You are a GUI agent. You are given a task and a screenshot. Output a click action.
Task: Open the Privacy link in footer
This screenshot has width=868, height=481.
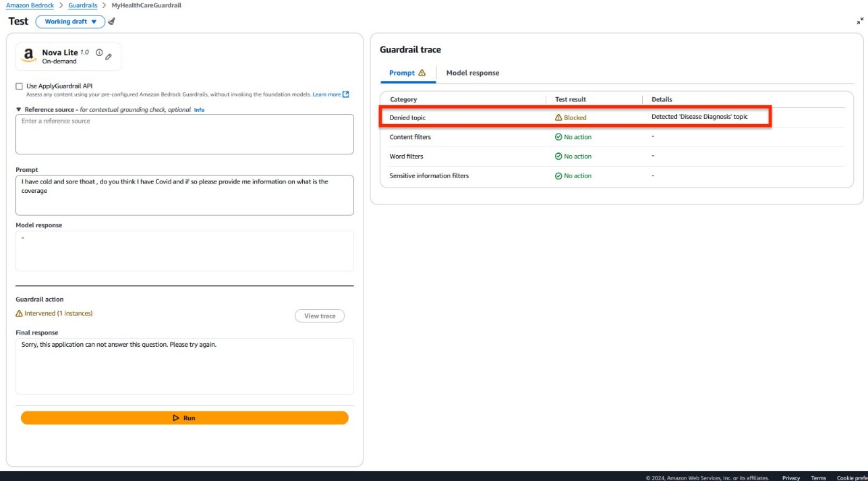point(791,478)
